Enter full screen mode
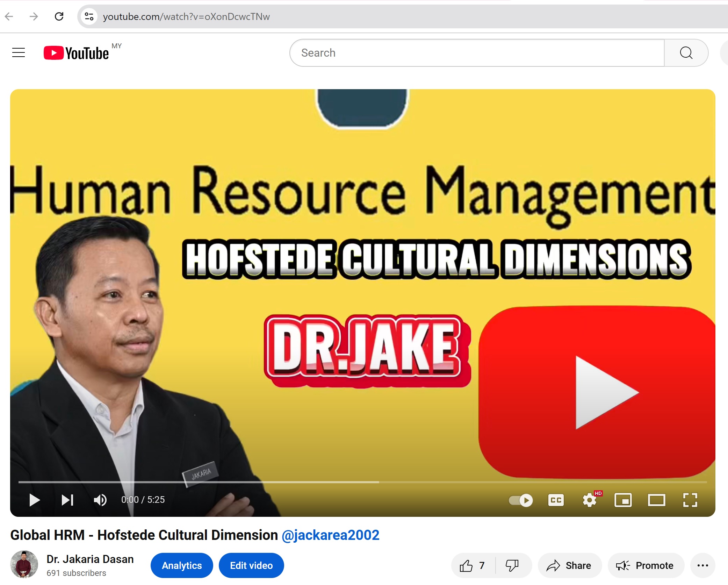728x585 pixels. (x=690, y=500)
